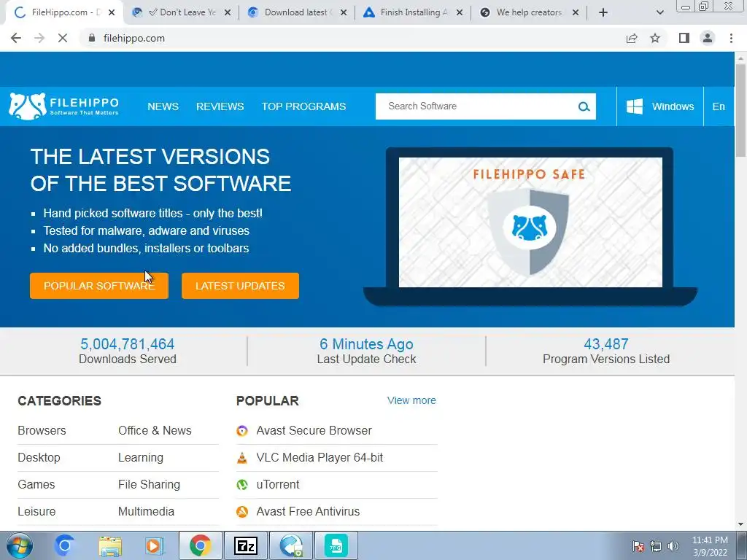Image resolution: width=747 pixels, height=560 pixels.
Task: Open the TOP PROGRAMS menu item
Action: (x=304, y=106)
